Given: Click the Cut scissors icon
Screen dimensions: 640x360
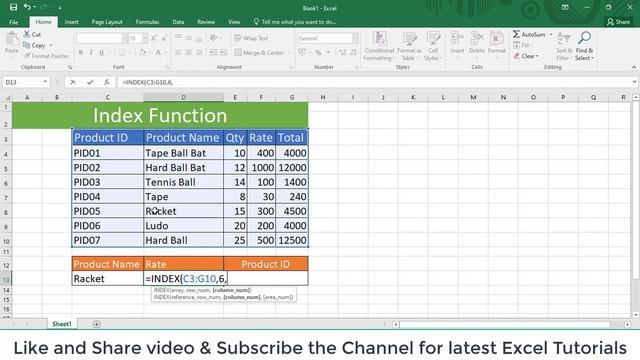Looking at the screenshot, I should click(27, 34).
